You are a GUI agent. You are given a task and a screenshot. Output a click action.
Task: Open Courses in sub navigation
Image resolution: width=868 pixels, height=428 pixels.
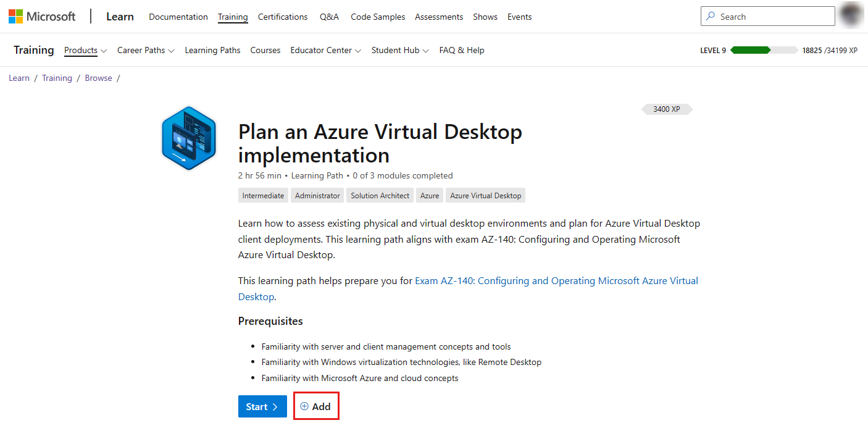point(265,51)
